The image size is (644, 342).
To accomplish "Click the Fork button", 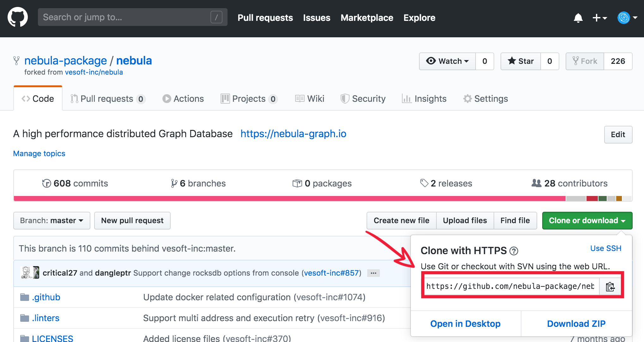I will [585, 61].
